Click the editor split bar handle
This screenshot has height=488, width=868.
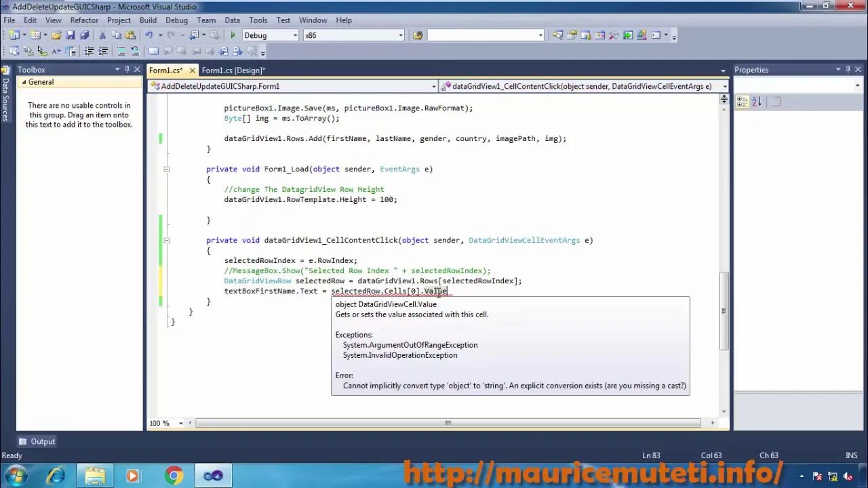pos(724,100)
